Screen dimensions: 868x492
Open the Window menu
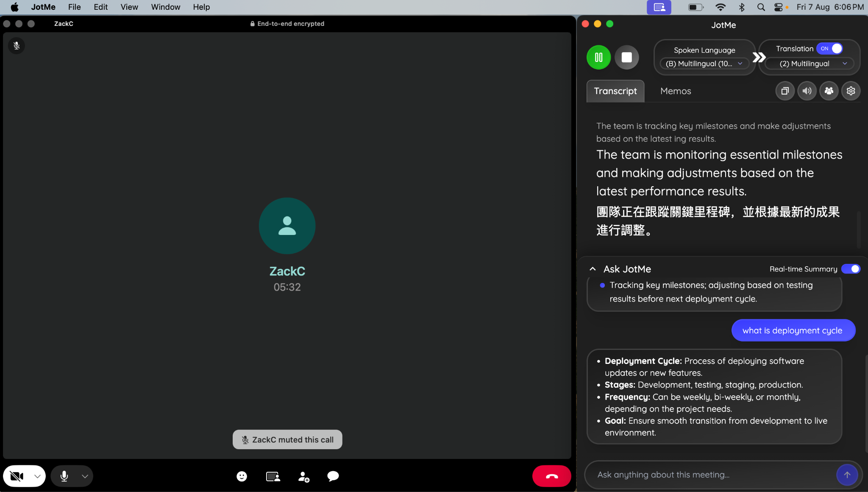click(166, 7)
